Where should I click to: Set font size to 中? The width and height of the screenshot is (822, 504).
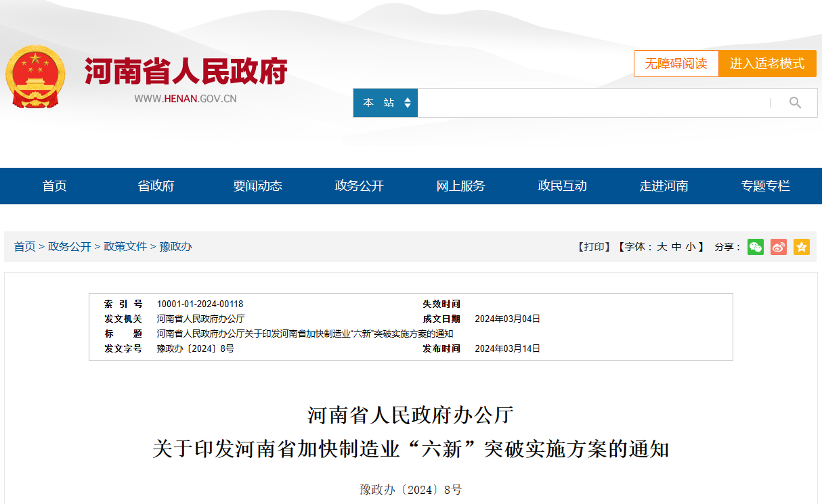[x=676, y=247]
